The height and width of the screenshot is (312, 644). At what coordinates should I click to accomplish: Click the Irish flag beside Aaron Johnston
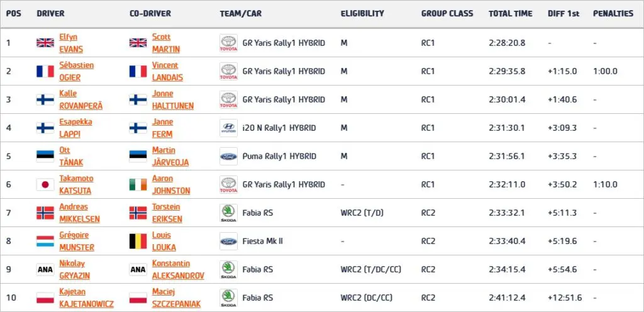coord(138,185)
